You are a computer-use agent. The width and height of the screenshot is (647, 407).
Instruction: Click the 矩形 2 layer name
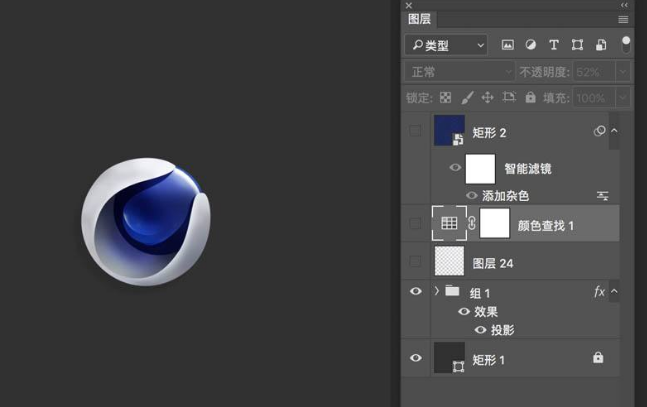pyautogui.click(x=489, y=133)
